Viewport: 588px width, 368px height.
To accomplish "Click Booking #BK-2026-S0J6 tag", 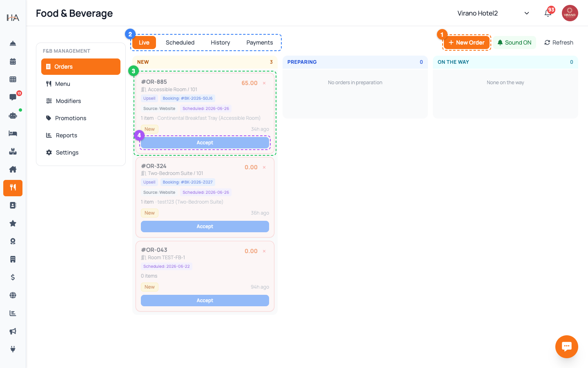I will pyautogui.click(x=187, y=99).
